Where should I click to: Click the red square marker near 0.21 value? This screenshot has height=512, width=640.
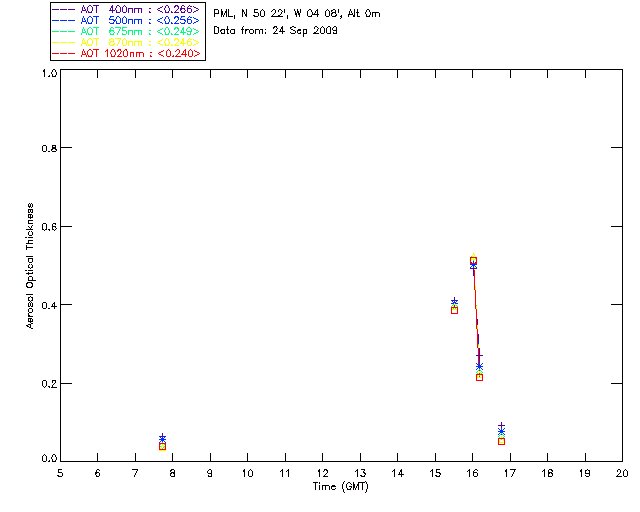pos(480,377)
